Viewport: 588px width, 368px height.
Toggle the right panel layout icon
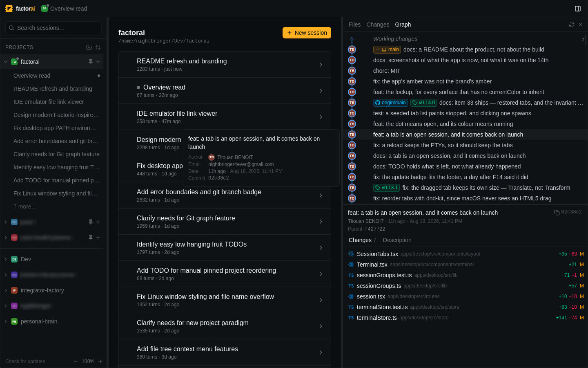click(578, 9)
